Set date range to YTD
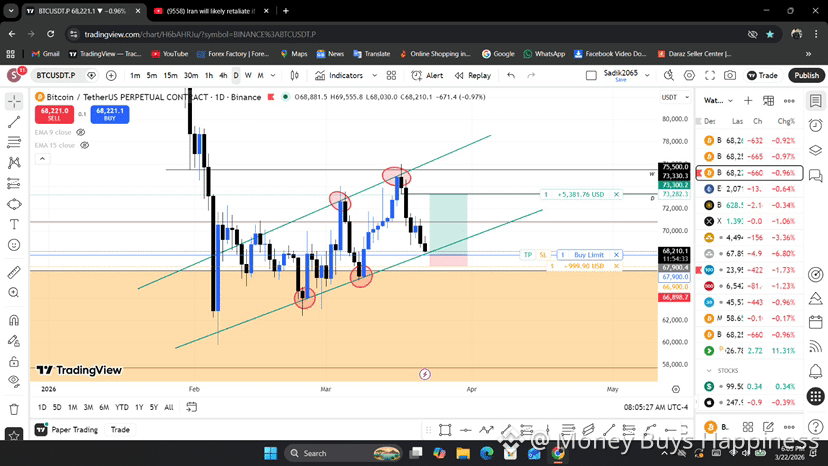The image size is (828, 466). [121, 407]
